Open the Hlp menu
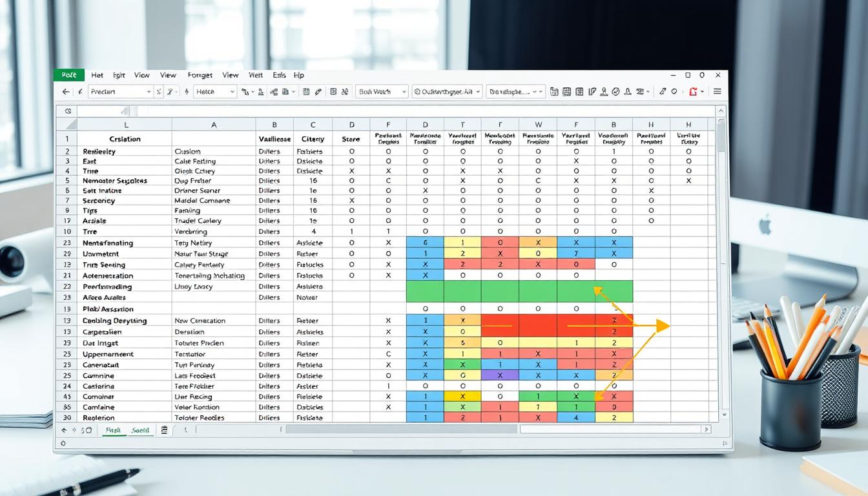868x496 pixels. [298, 75]
